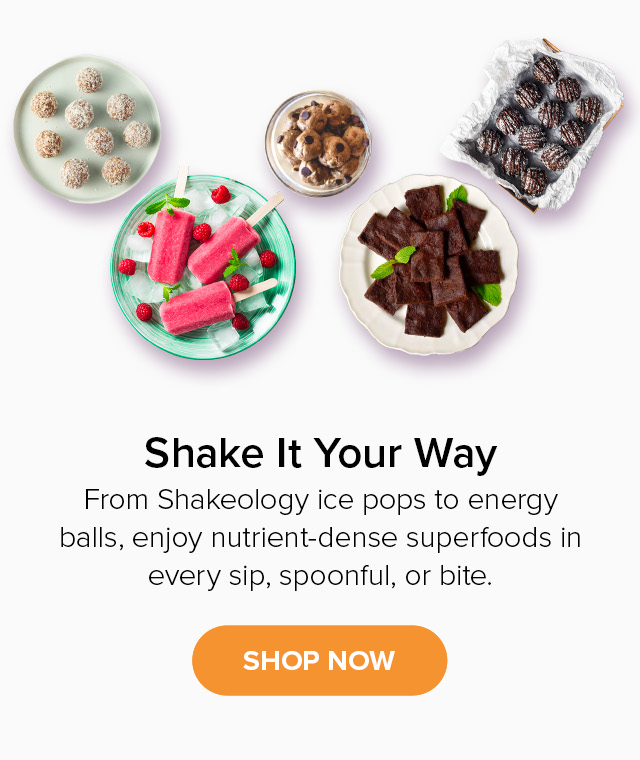This screenshot has width=640, height=760.
Task: Click the word 'Shakeology' in the description
Action: coord(233,500)
